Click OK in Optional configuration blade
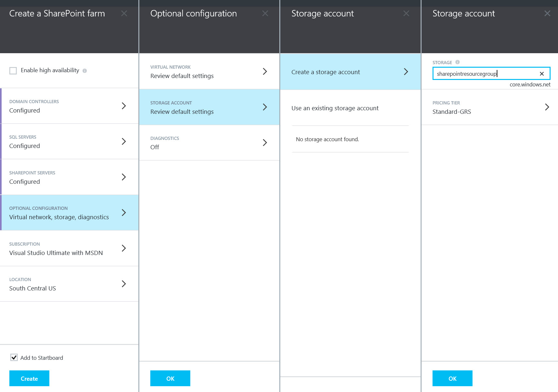Screen dimensions: 558x392 170,378
